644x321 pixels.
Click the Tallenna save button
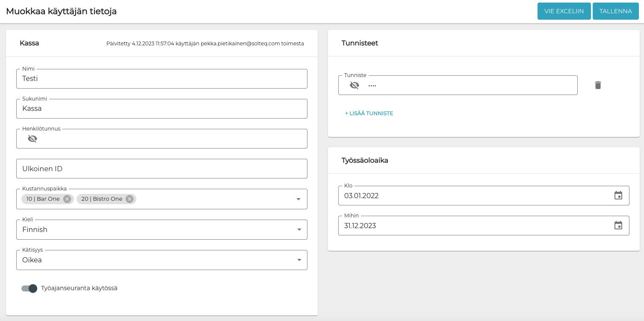(615, 11)
